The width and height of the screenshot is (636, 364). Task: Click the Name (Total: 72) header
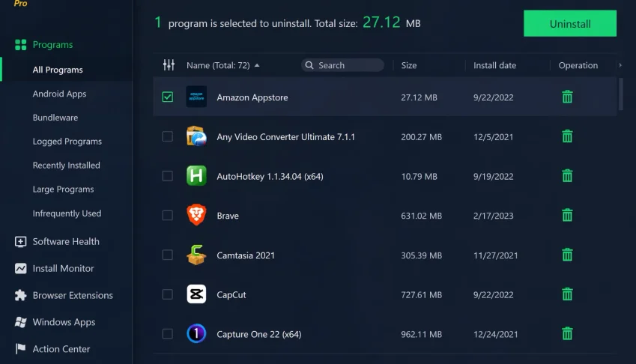[218, 65]
